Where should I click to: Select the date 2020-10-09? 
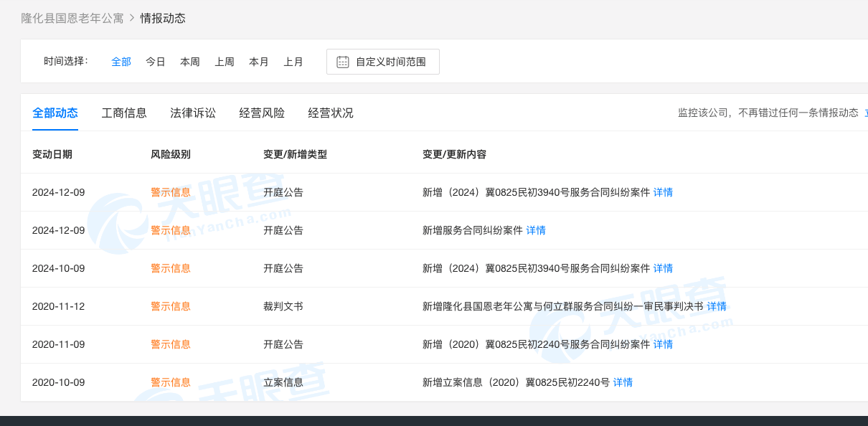point(59,382)
